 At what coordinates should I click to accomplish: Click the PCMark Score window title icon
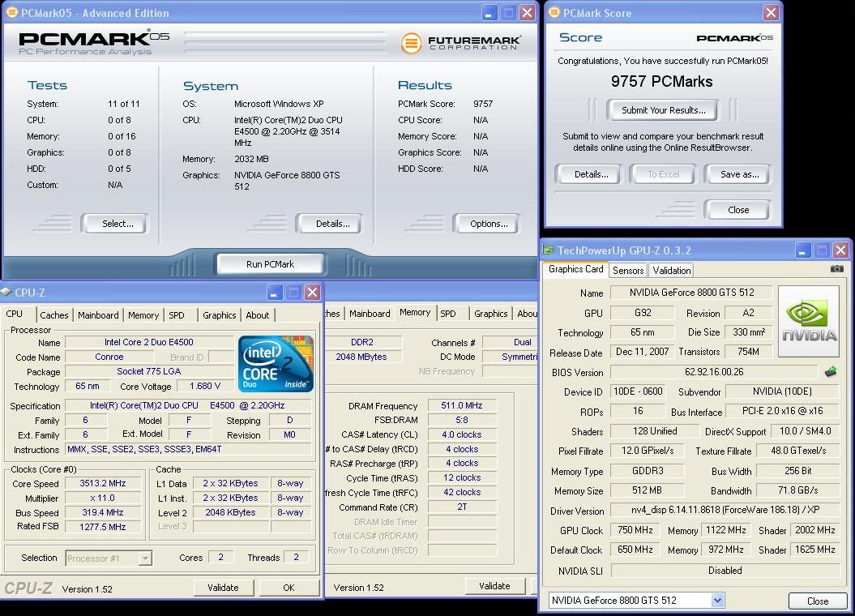[x=554, y=12]
